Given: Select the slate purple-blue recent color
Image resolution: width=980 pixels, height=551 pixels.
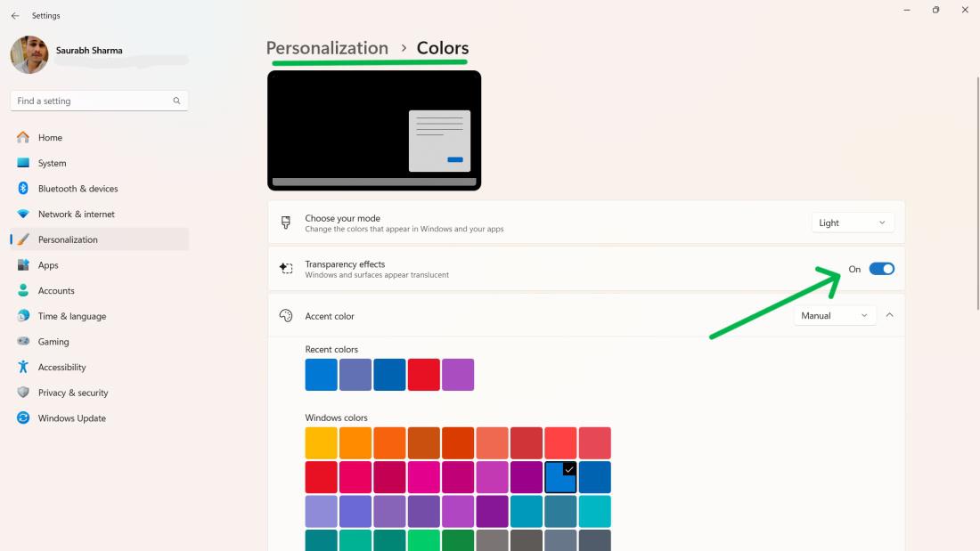Looking at the screenshot, I should (355, 374).
